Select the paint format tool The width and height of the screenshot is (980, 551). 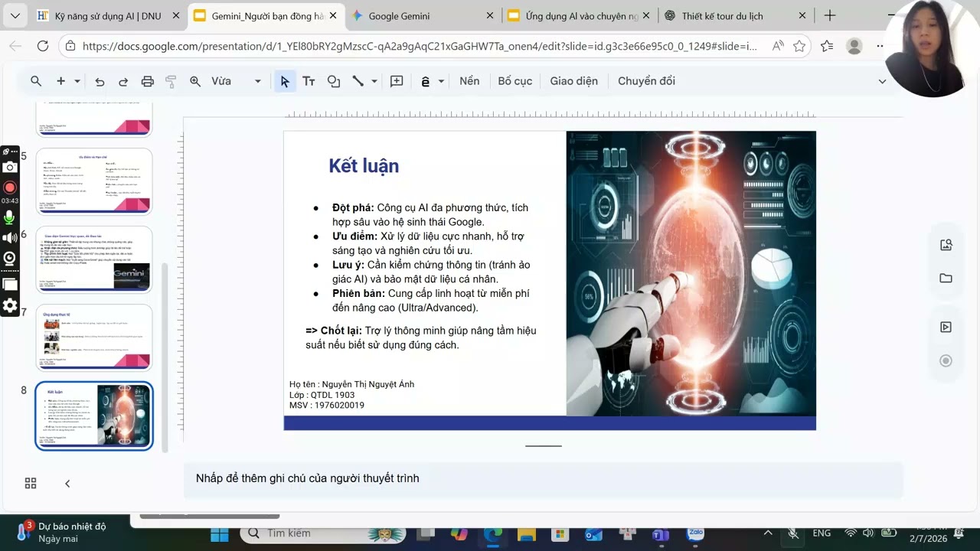tap(171, 81)
